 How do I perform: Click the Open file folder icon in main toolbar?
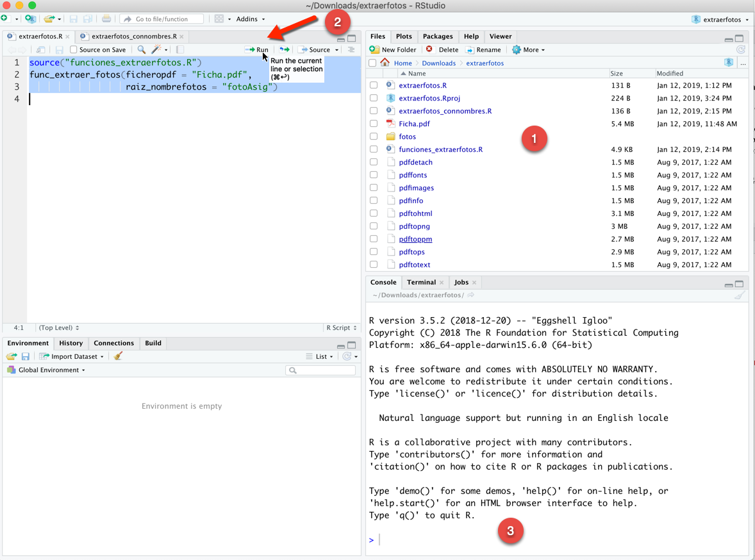49,19
